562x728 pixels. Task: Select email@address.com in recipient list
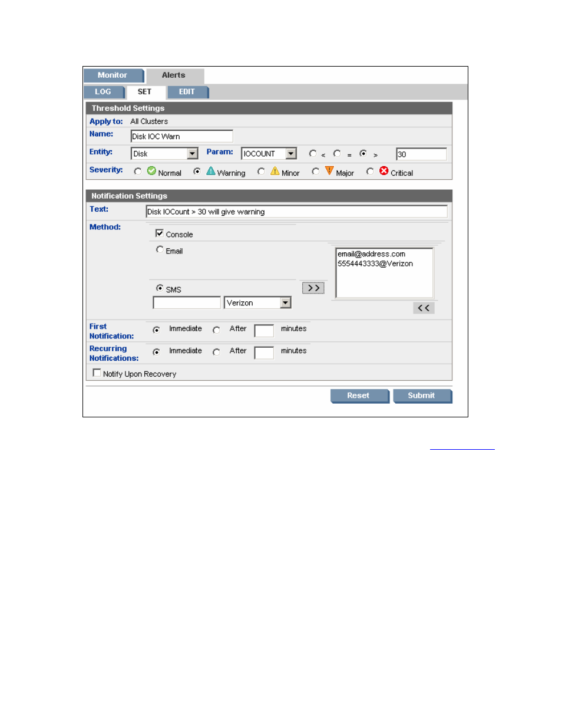[372, 254]
